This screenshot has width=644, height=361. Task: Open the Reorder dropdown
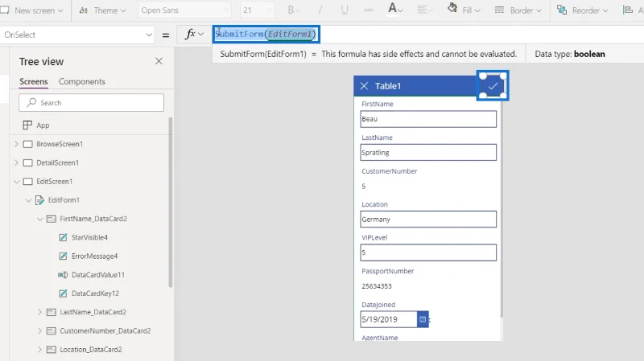pyautogui.click(x=582, y=10)
